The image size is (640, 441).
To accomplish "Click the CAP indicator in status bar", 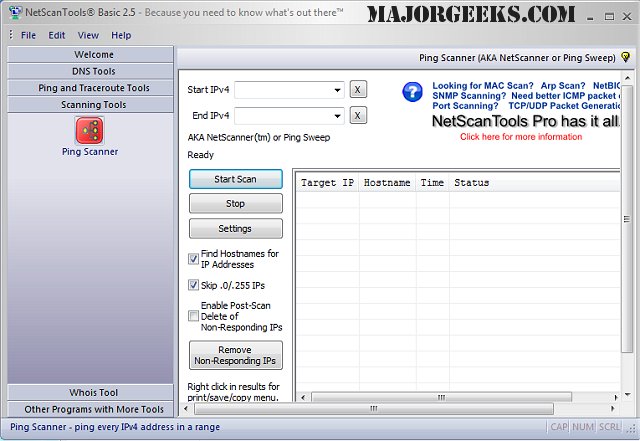I will click(559, 427).
